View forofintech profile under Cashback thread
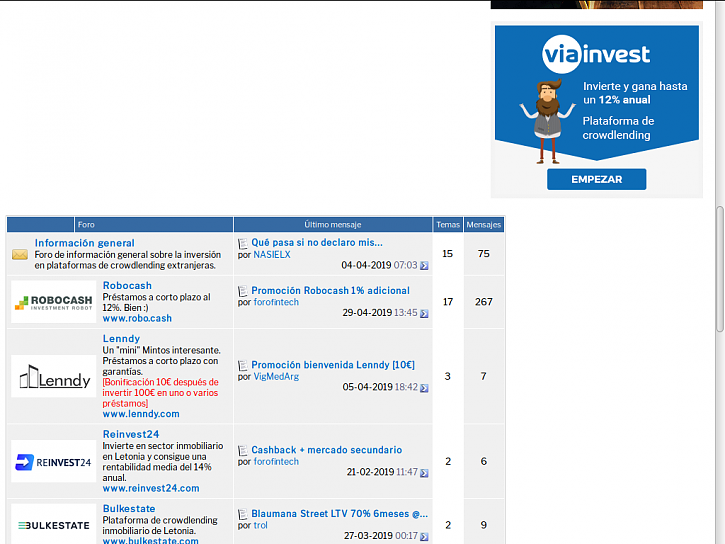 point(276,462)
